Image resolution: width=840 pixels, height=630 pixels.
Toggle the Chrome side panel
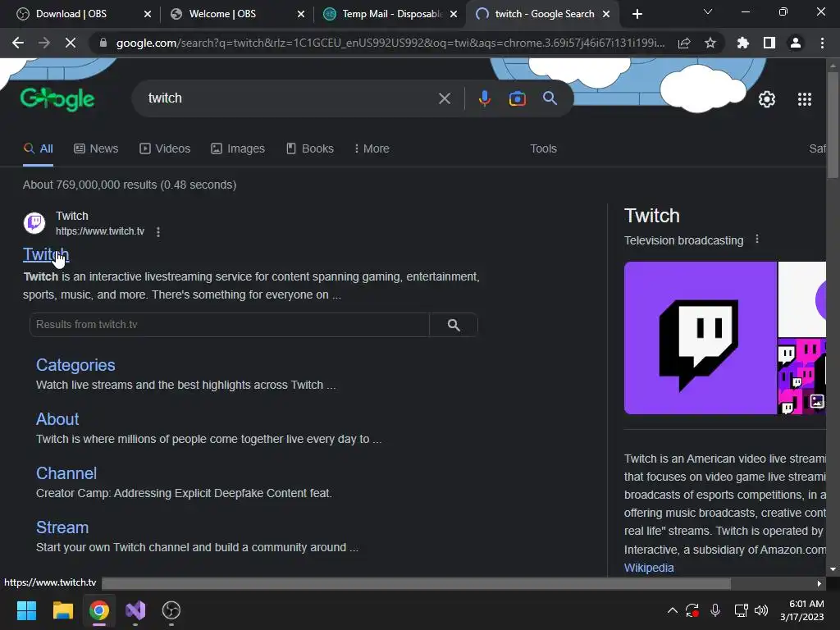click(x=769, y=43)
